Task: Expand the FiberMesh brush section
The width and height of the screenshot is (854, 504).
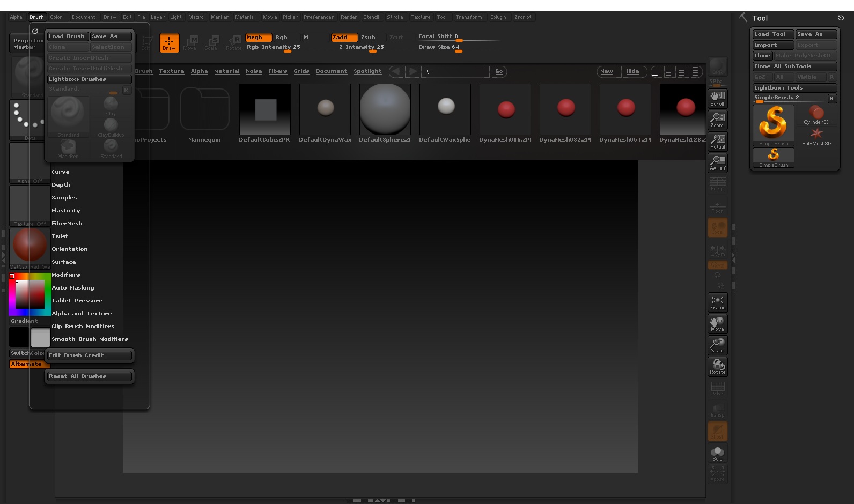Action: point(67,224)
